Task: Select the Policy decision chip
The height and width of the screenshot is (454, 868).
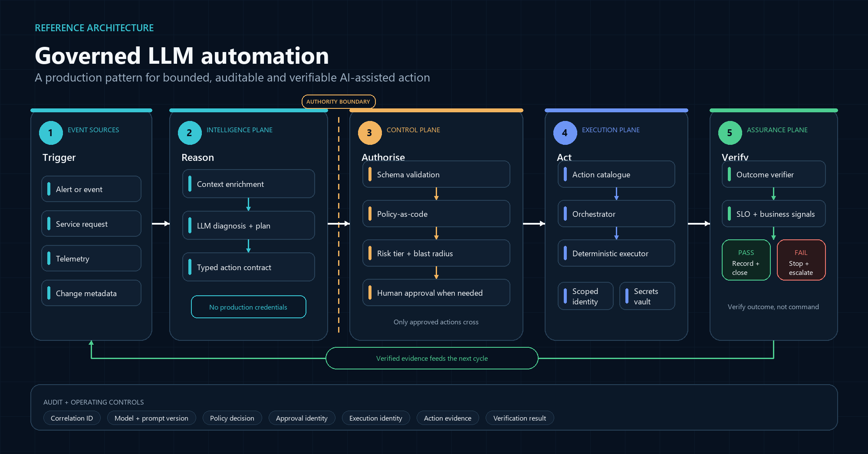Action: pos(232,418)
